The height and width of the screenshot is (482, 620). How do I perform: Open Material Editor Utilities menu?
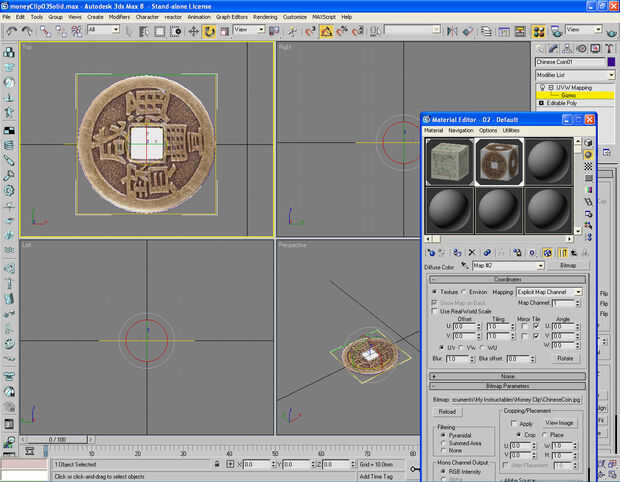(x=511, y=130)
